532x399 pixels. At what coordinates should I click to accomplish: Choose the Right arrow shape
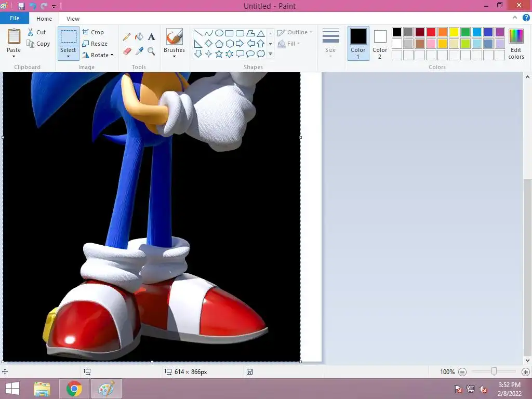(240, 44)
